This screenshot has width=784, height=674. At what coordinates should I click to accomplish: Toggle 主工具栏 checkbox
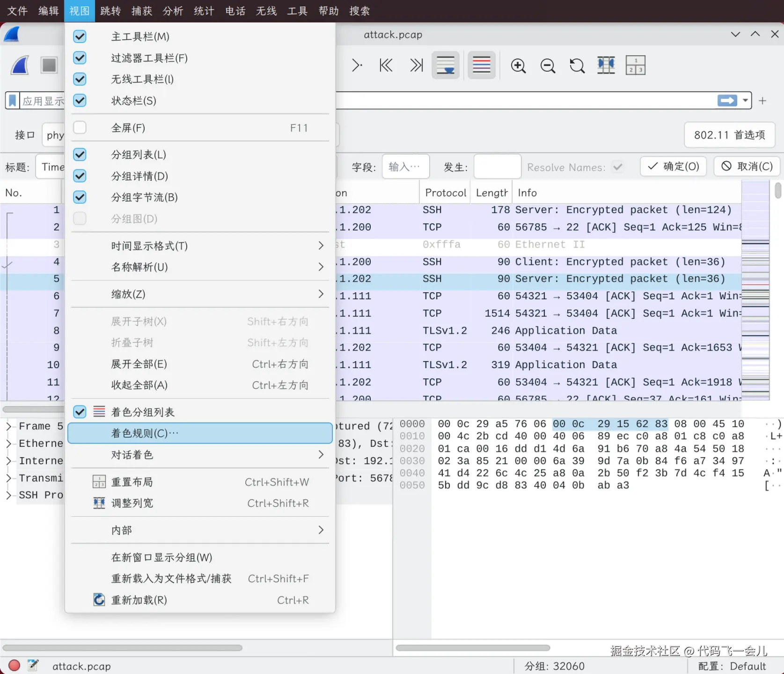[x=80, y=37]
